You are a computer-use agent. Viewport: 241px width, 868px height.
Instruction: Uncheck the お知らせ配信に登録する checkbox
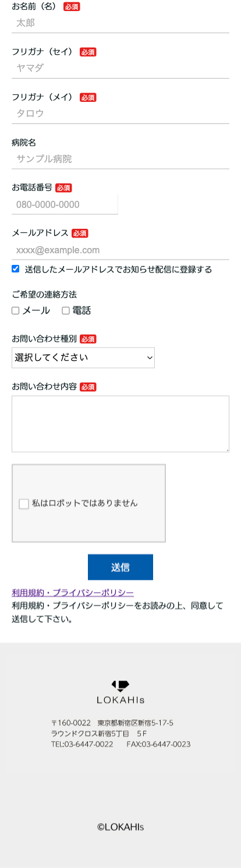click(x=16, y=269)
